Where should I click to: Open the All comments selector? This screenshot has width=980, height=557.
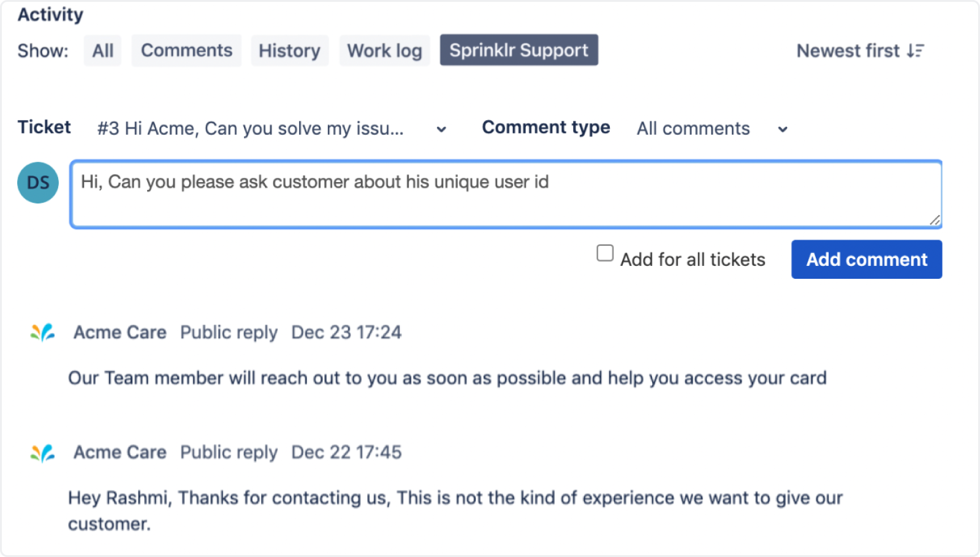click(712, 129)
